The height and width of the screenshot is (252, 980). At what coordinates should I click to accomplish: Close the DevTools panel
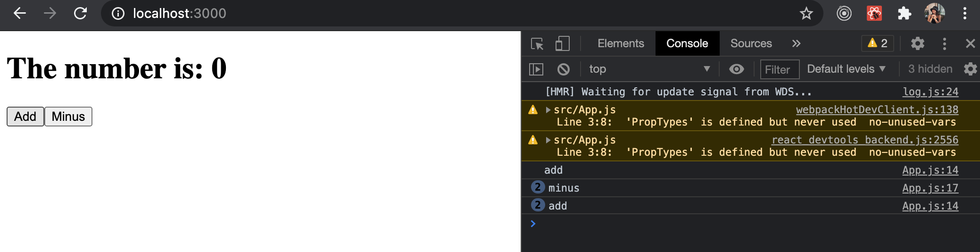tap(970, 44)
